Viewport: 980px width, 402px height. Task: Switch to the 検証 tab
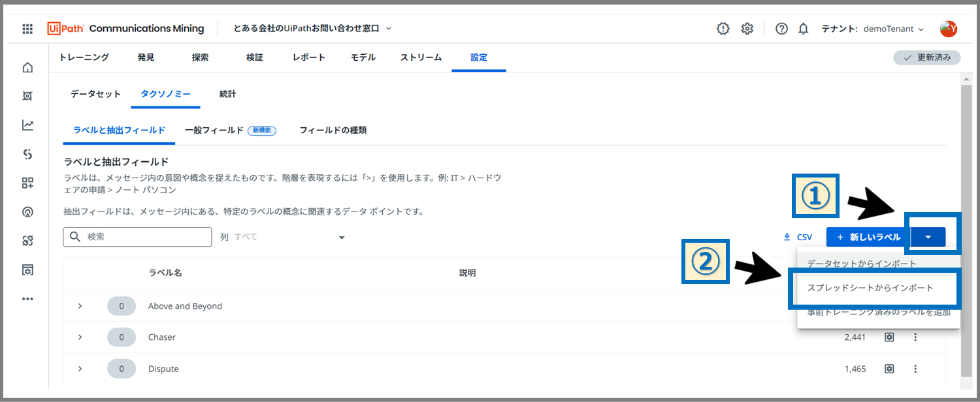[x=255, y=57]
